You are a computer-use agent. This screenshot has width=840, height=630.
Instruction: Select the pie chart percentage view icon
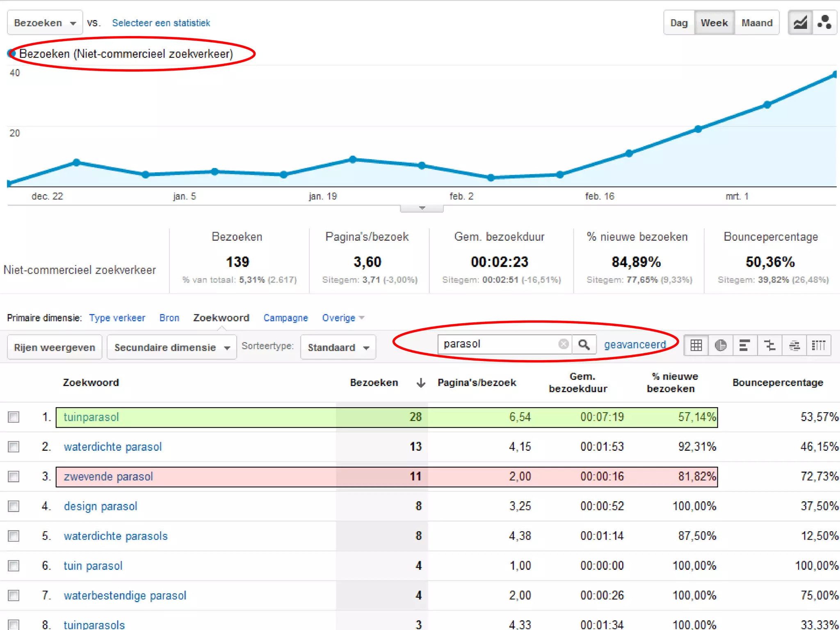click(721, 345)
